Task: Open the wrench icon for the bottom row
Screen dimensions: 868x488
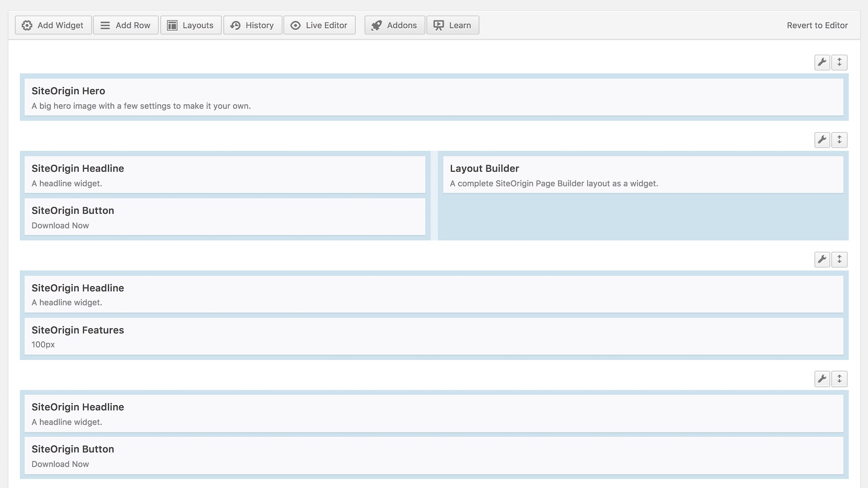Action: click(x=822, y=379)
